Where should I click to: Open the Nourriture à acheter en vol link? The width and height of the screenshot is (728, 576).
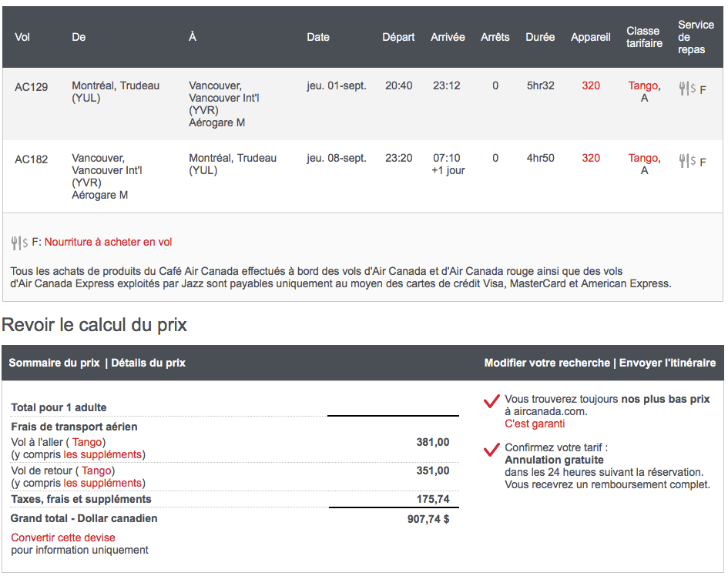(x=108, y=242)
